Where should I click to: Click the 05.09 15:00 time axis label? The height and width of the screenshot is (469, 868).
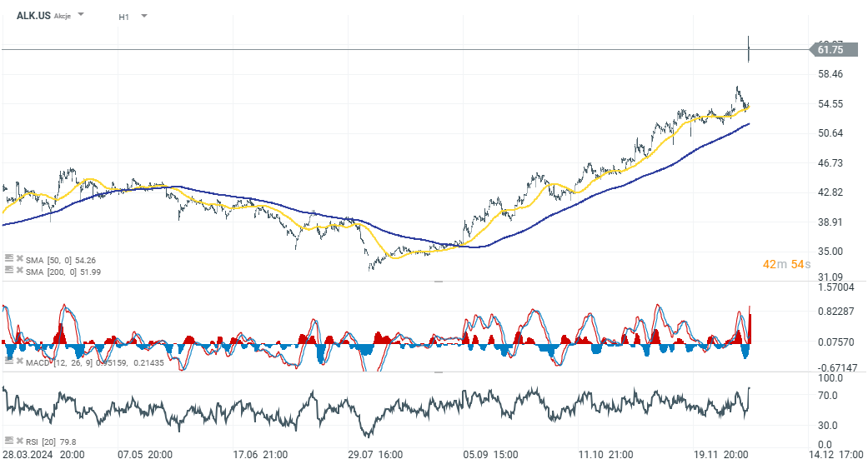click(x=490, y=455)
